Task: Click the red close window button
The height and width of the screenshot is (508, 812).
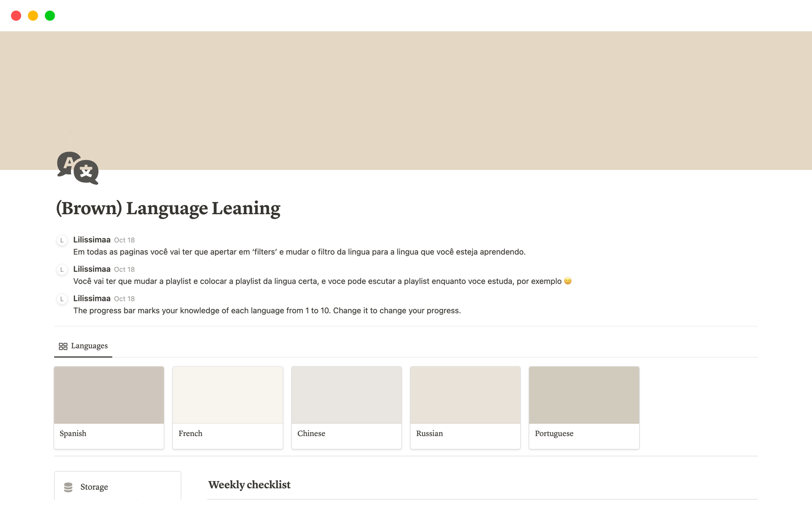Action: tap(16, 16)
